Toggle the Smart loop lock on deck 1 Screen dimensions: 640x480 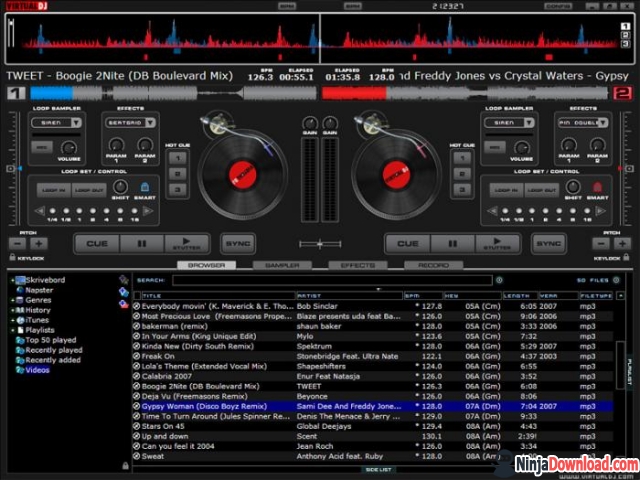[x=145, y=187]
